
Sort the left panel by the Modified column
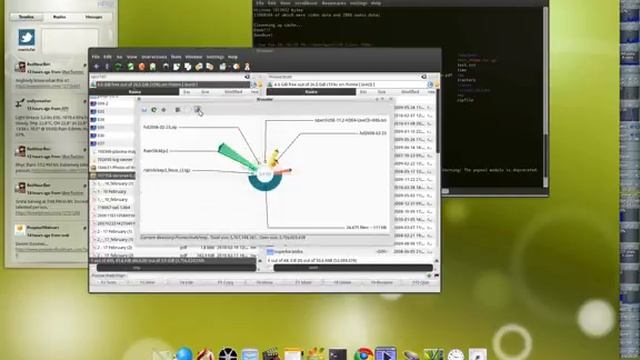pos(233,92)
